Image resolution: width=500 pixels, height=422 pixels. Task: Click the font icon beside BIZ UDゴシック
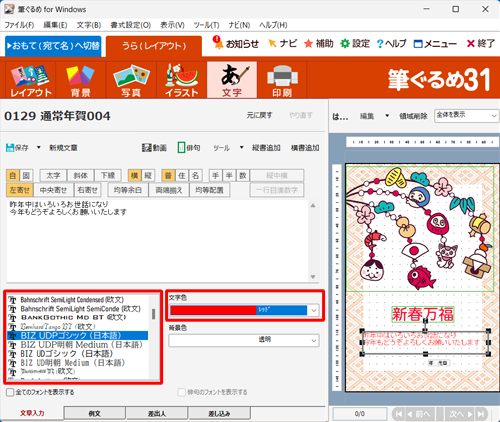coord(12,354)
